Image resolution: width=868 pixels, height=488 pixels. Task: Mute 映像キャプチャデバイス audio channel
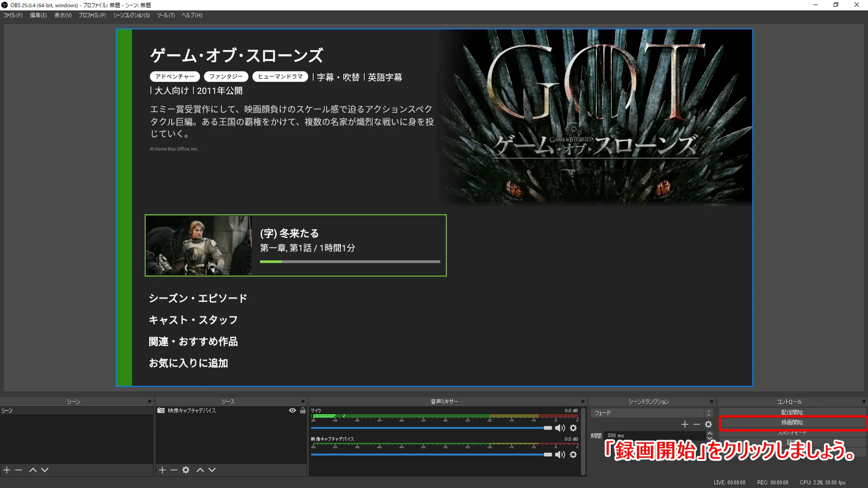pos(560,455)
